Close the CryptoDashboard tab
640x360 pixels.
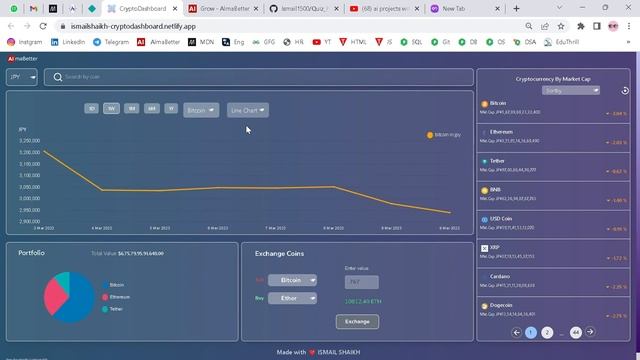175,9
